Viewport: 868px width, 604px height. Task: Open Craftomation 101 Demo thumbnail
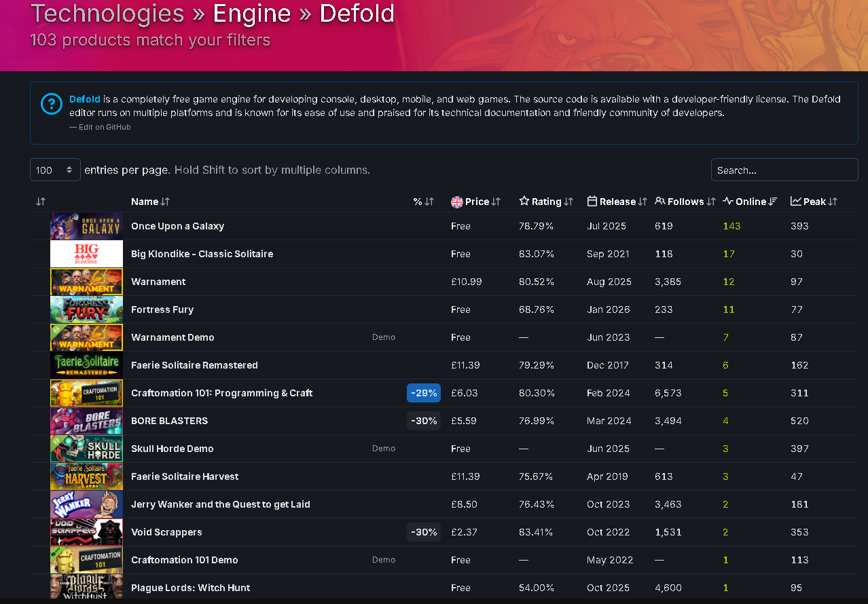coord(86,560)
